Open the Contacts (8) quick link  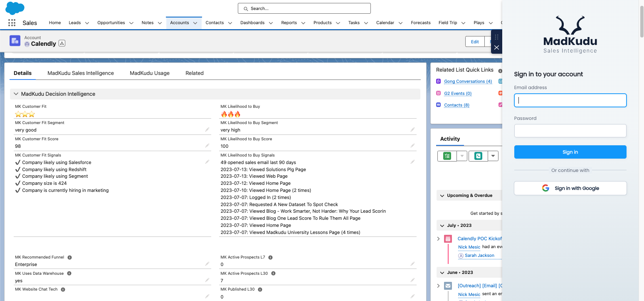pyautogui.click(x=456, y=105)
